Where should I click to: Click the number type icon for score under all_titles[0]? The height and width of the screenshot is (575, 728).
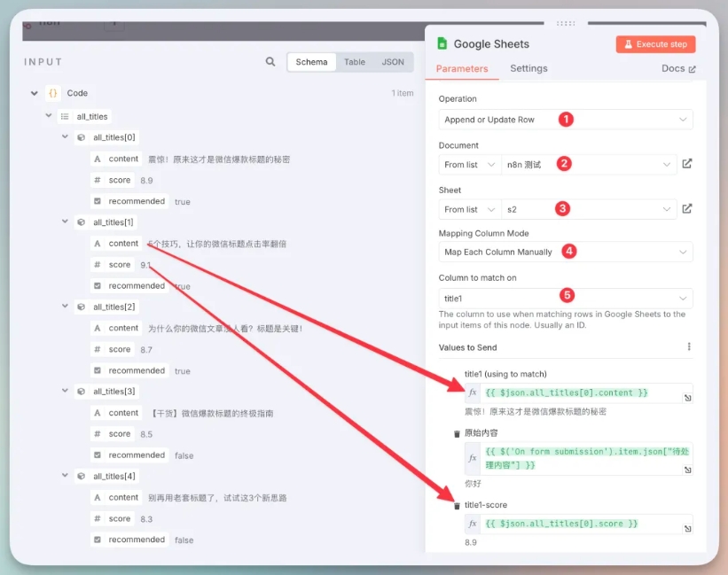pos(97,180)
